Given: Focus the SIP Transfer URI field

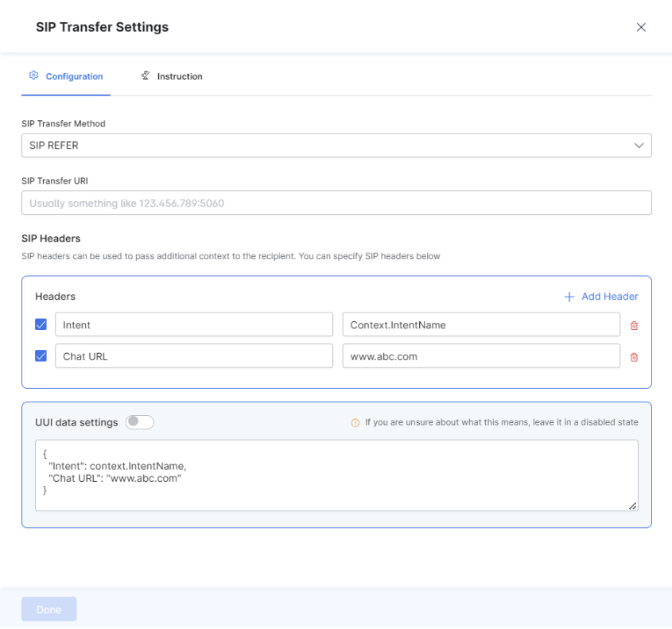Looking at the screenshot, I should 336,203.
